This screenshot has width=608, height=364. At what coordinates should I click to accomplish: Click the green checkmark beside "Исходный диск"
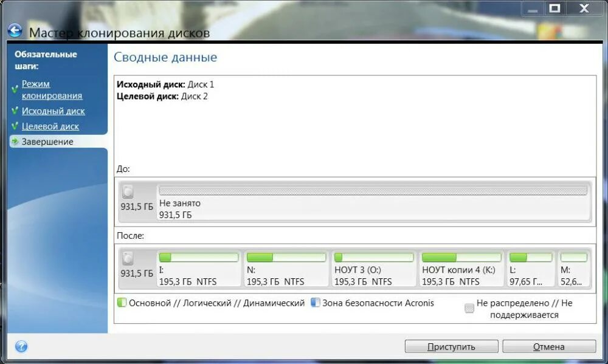click(15, 111)
